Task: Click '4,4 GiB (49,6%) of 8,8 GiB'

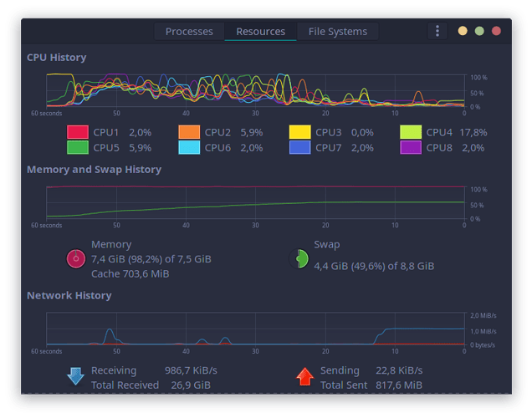Action: (374, 266)
